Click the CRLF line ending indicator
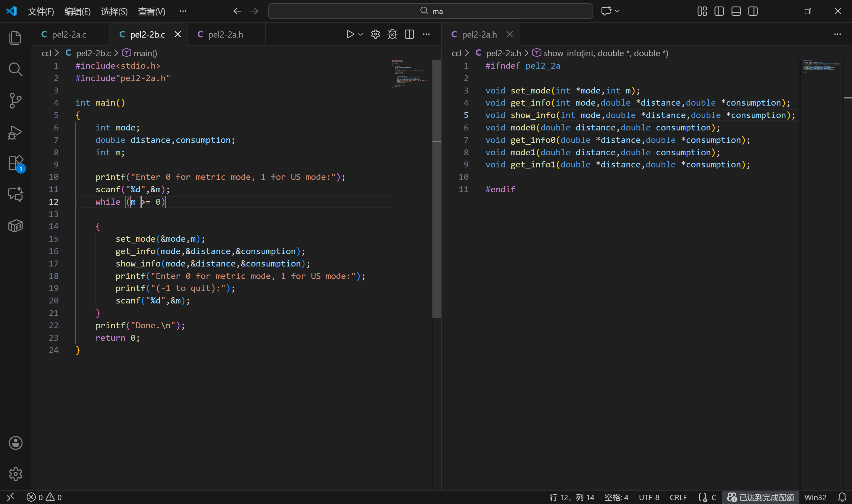Viewport: 852px width, 504px height. click(x=678, y=497)
